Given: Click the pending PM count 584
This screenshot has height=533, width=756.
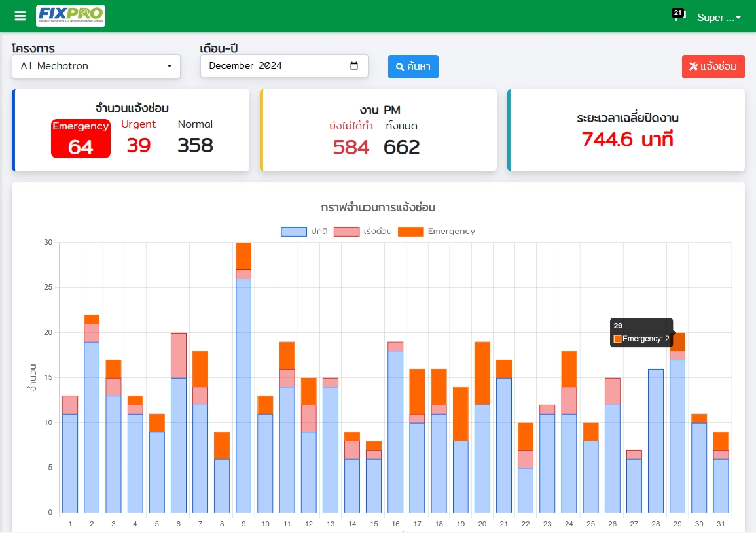Looking at the screenshot, I should [x=351, y=147].
